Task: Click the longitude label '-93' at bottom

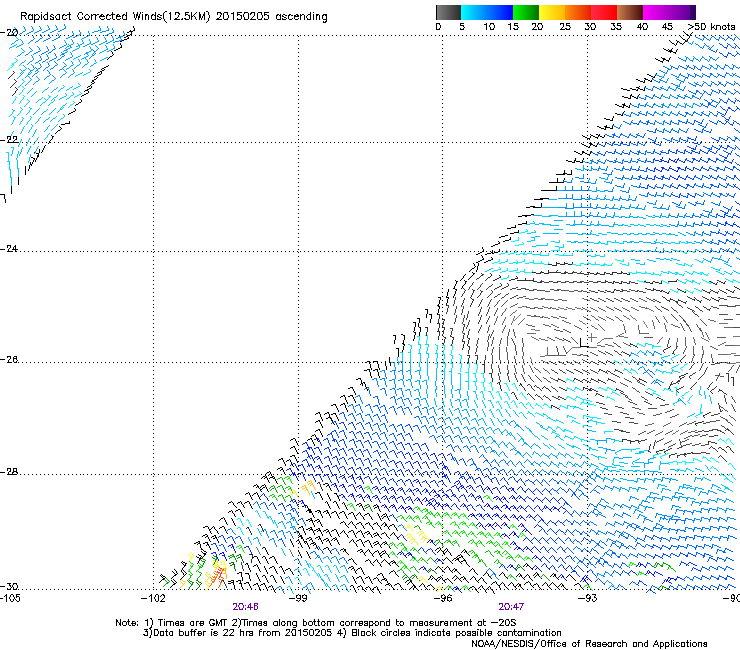Action: pos(588,599)
